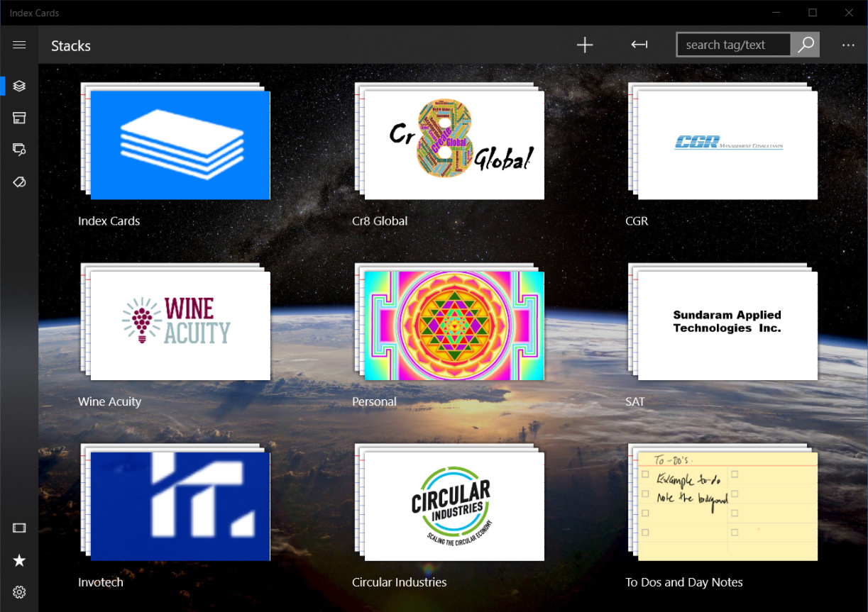Open the Personal stack
The width and height of the screenshot is (868, 612).
pyautogui.click(x=453, y=325)
